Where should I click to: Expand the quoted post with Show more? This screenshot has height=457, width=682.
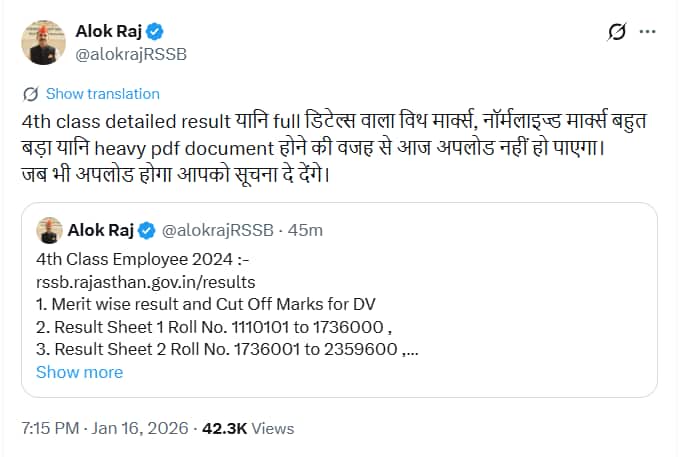[79, 372]
